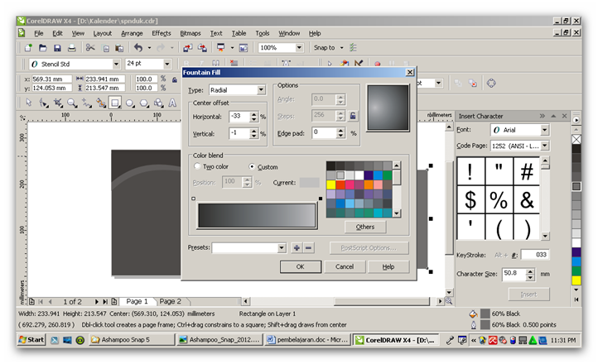The height and width of the screenshot is (364, 598).
Task: Switch to the Page 2 tab
Action: tap(171, 301)
